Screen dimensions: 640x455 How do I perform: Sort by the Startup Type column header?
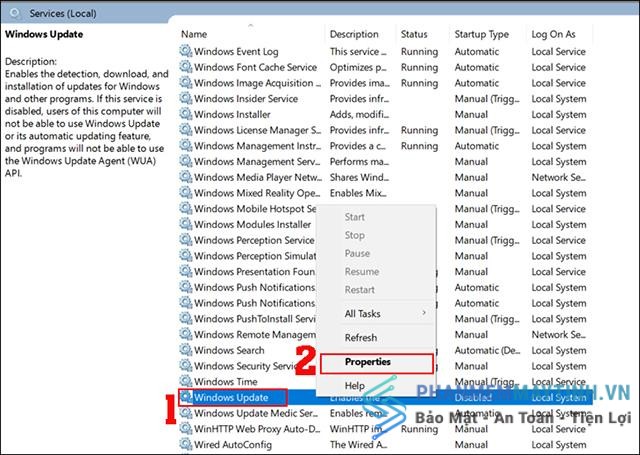point(482,34)
